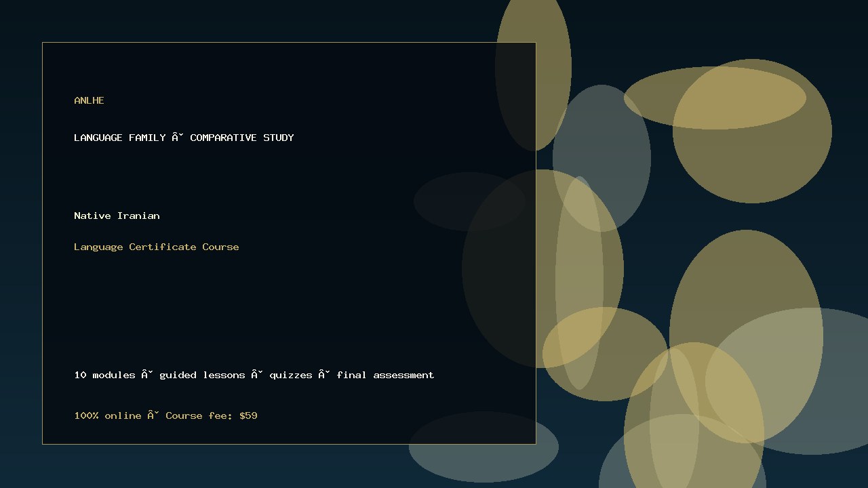Click the '10 modules guided lessons quizzes' line

point(254,375)
